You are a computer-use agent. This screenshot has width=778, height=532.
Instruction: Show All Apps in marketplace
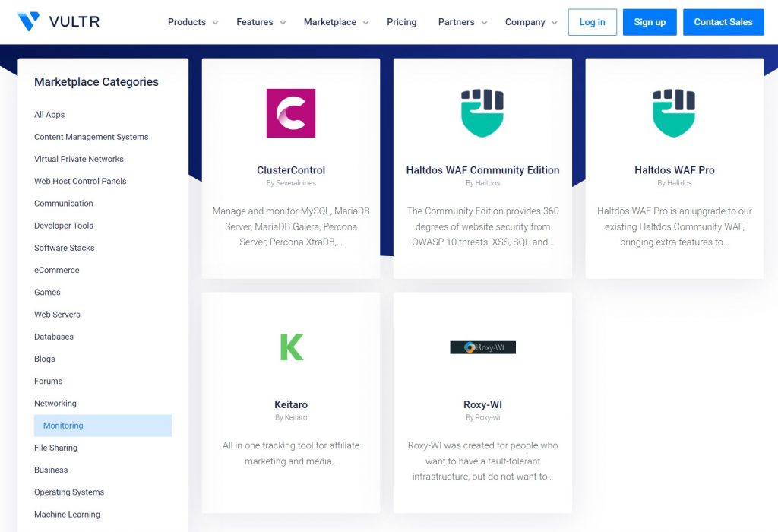pos(49,115)
